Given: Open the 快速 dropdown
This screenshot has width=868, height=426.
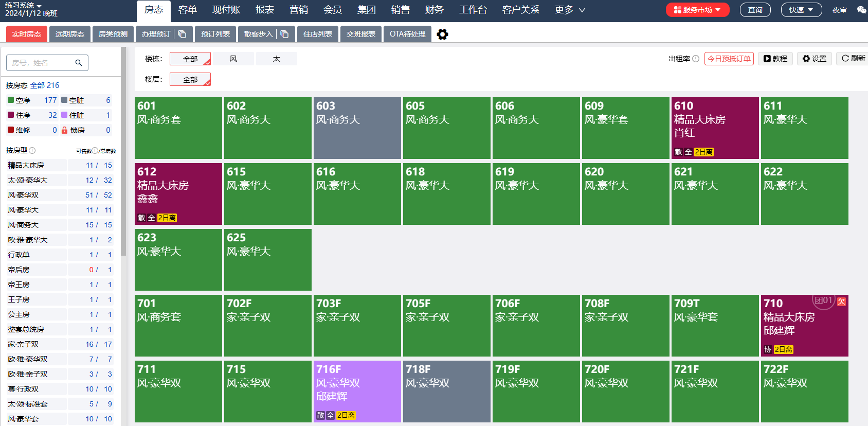Looking at the screenshot, I should coord(801,10).
